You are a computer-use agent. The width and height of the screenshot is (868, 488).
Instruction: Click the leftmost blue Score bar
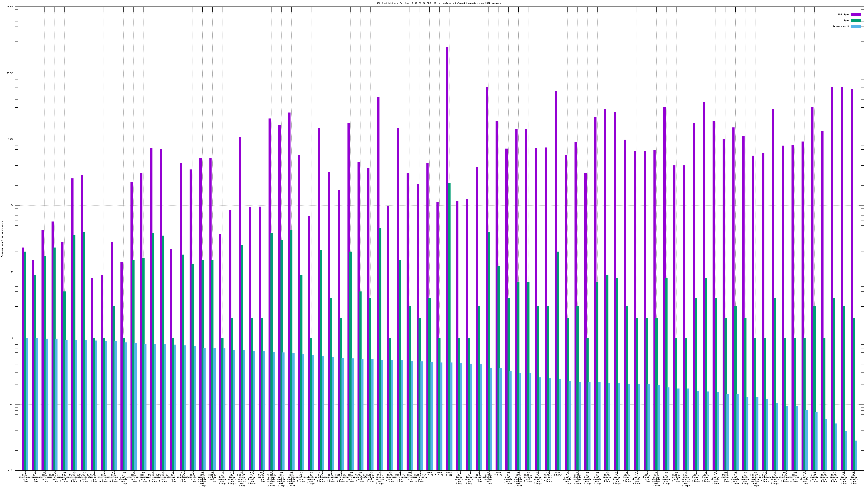click(x=27, y=404)
